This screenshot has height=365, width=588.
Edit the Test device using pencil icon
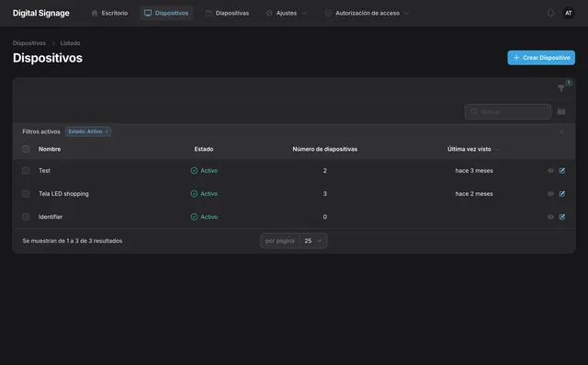tap(562, 171)
